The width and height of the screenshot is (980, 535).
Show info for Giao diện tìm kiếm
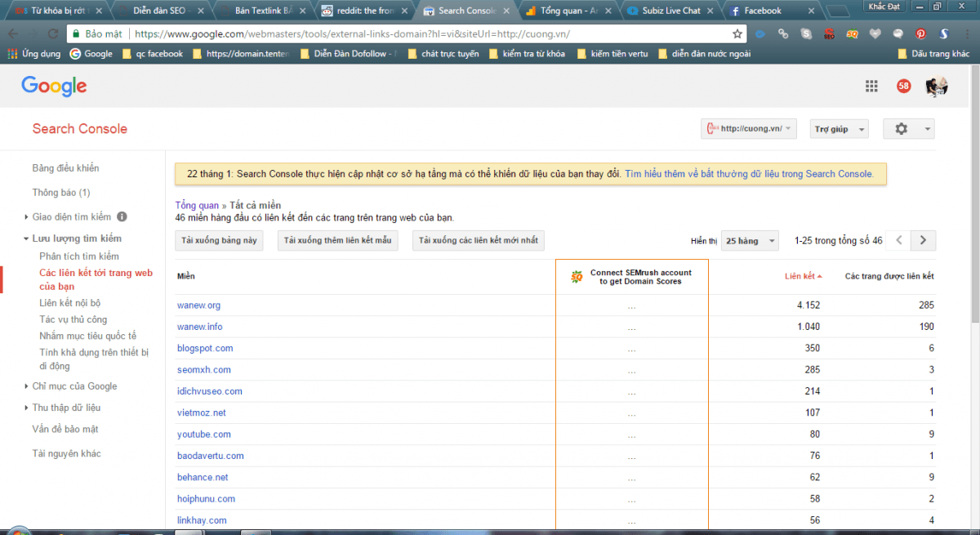(122, 216)
